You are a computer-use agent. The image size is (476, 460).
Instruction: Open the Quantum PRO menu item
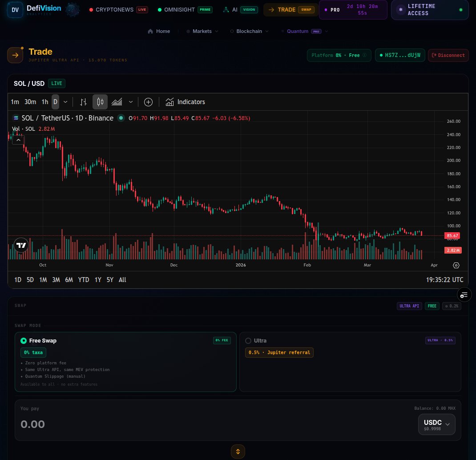304,31
